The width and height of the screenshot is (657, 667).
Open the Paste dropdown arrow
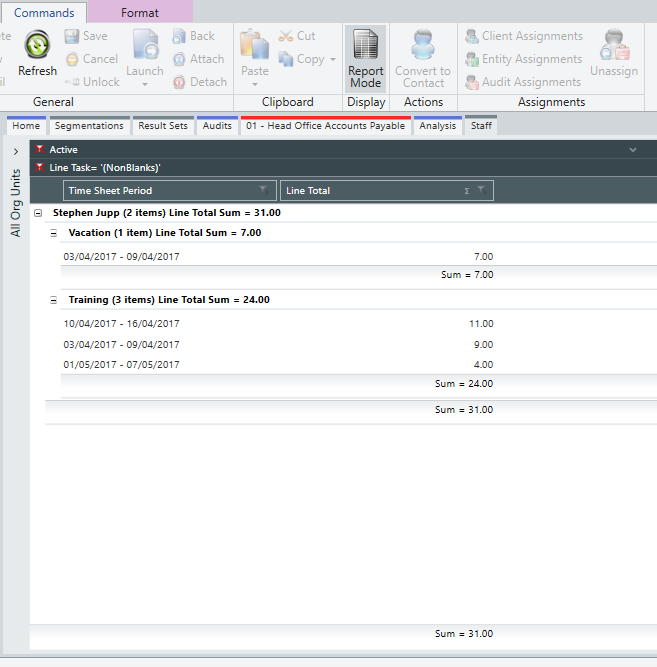point(254,84)
